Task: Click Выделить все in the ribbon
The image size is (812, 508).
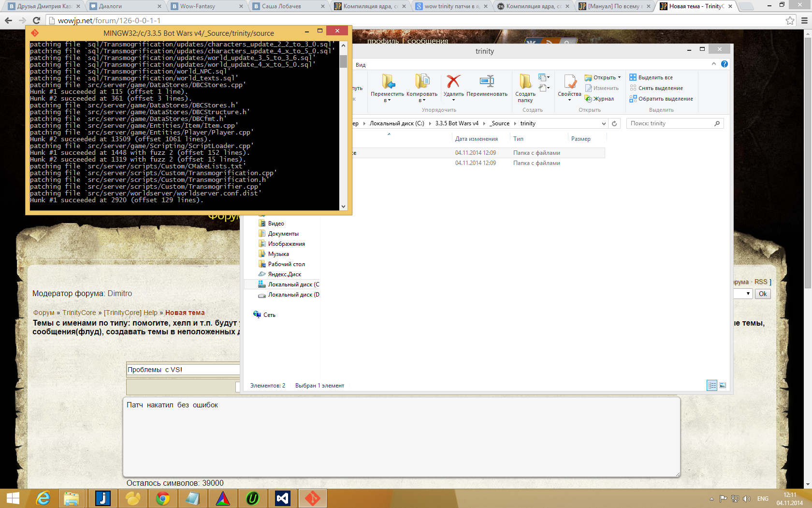Action: (x=651, y=77)
